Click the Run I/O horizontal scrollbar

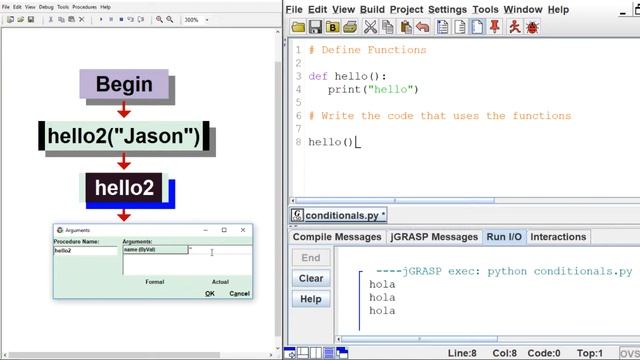coord(420,339)
